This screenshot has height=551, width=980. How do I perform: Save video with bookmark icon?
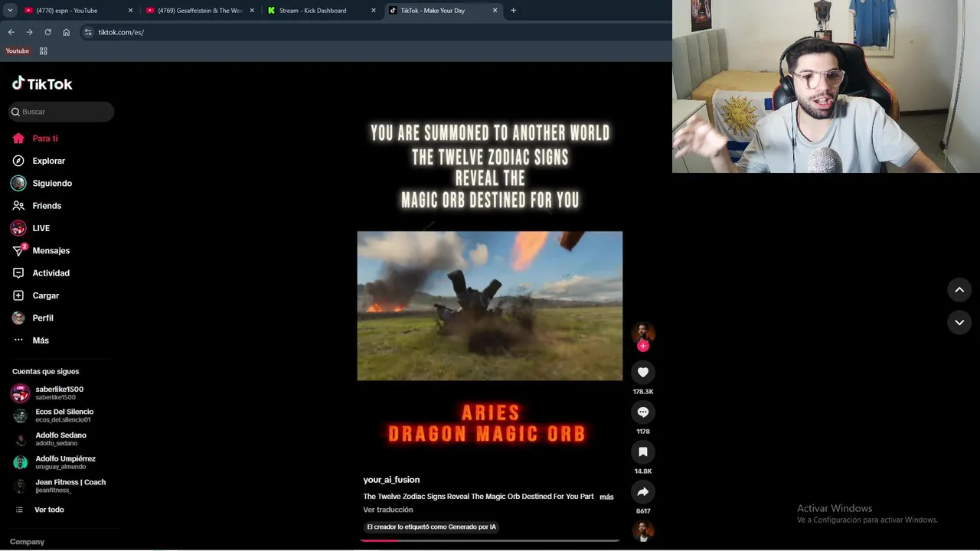point(643,452)
